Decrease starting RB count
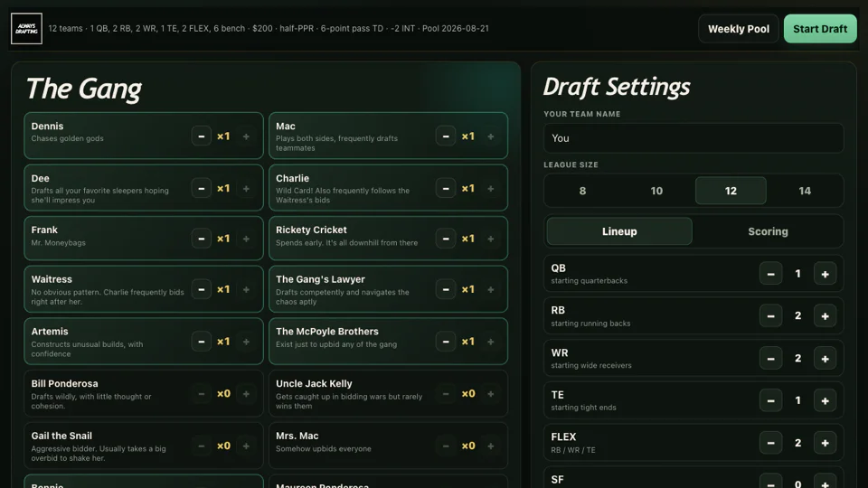Viewport: 868px width, 488px height. [770, 316]
